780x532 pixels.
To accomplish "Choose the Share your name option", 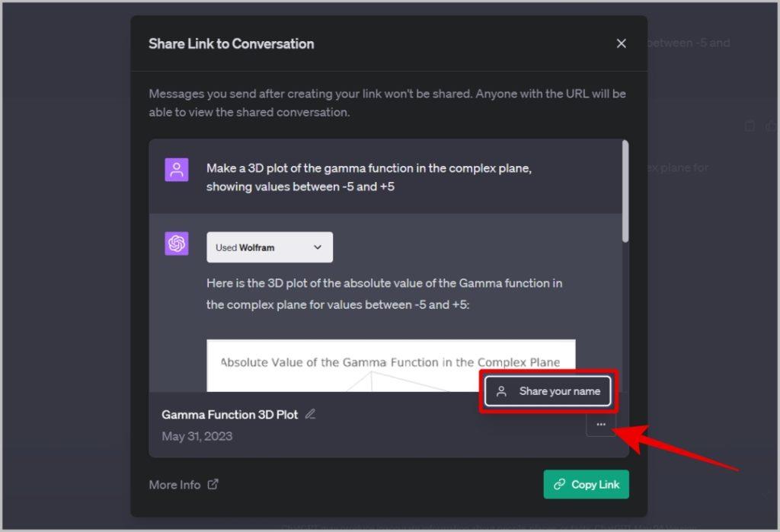I will click(x=548, y=391).
